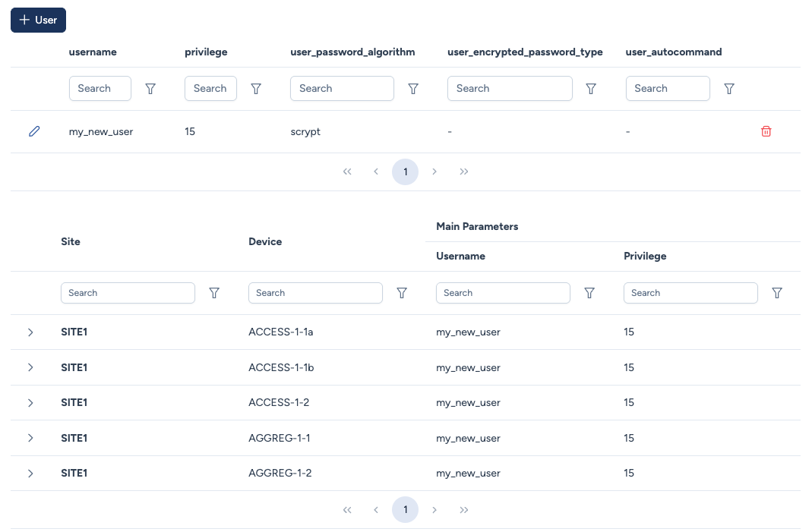Focus the user_encrypted_password_type search box
Screen dimensions: 812x532
coord(510,89)
